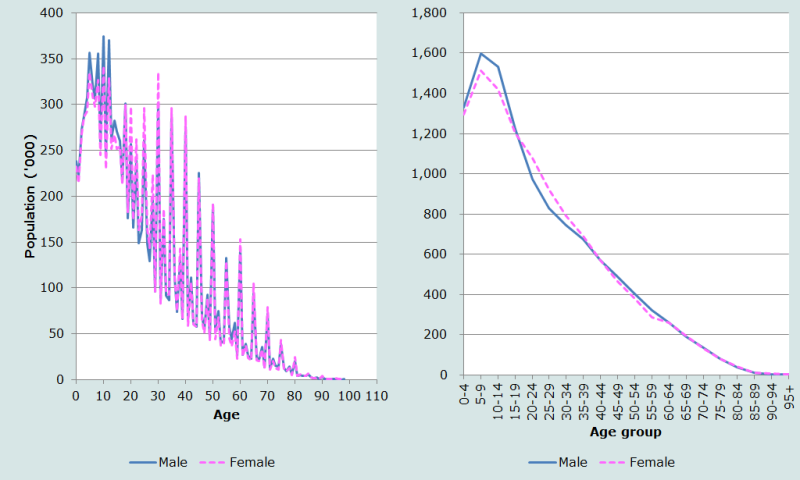
Task: Click the 350 value on left chart's y-axis
Action: [x=52, y=59]
